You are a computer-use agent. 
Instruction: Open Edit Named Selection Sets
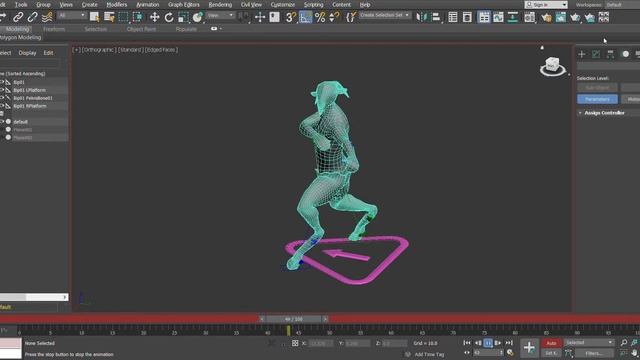tap(351, 17)
